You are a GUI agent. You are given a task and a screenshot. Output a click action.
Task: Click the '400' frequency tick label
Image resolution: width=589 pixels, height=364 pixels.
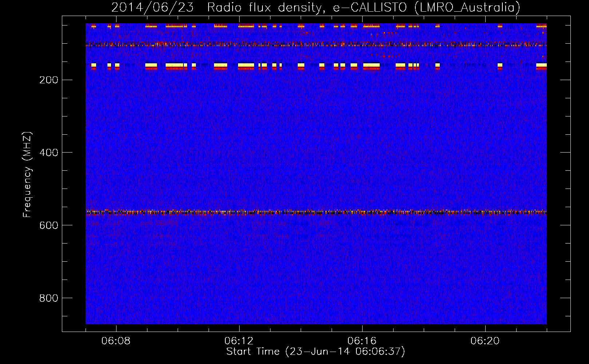pyautogui.click(x=49, y=153)
